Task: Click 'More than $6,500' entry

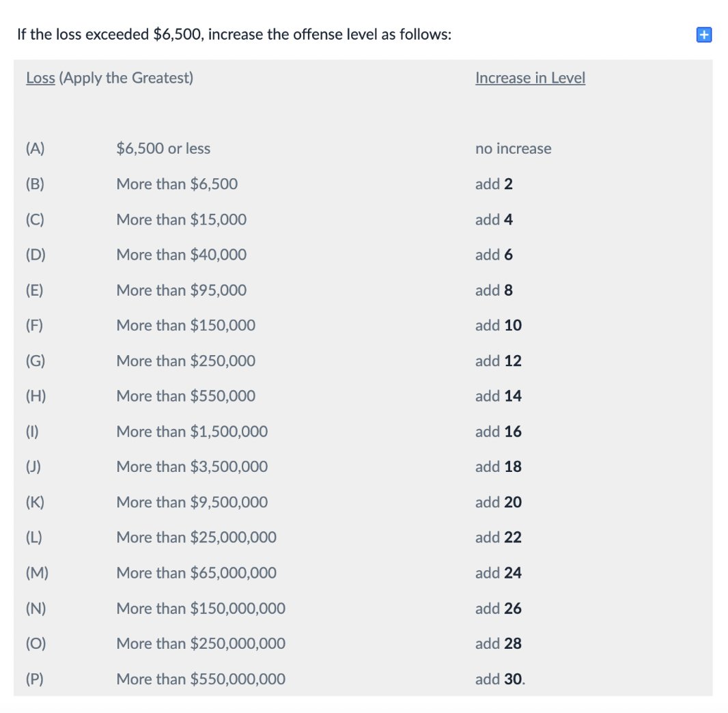Action: pyautogui.click(x=177, y=184)
